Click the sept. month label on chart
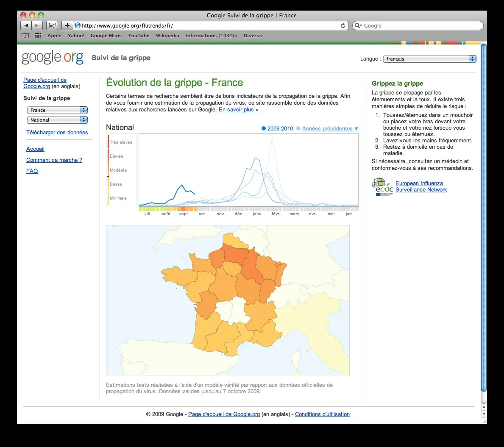504x447 pixels. click(x=184, y=214)
